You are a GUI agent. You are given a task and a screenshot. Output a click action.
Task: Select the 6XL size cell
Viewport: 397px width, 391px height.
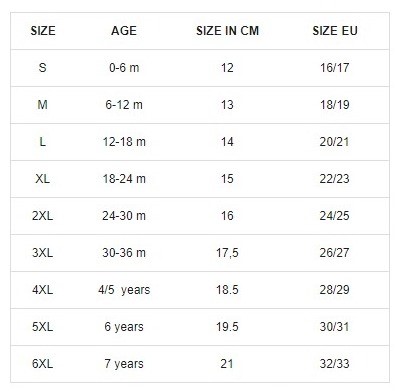pos(43,364)
